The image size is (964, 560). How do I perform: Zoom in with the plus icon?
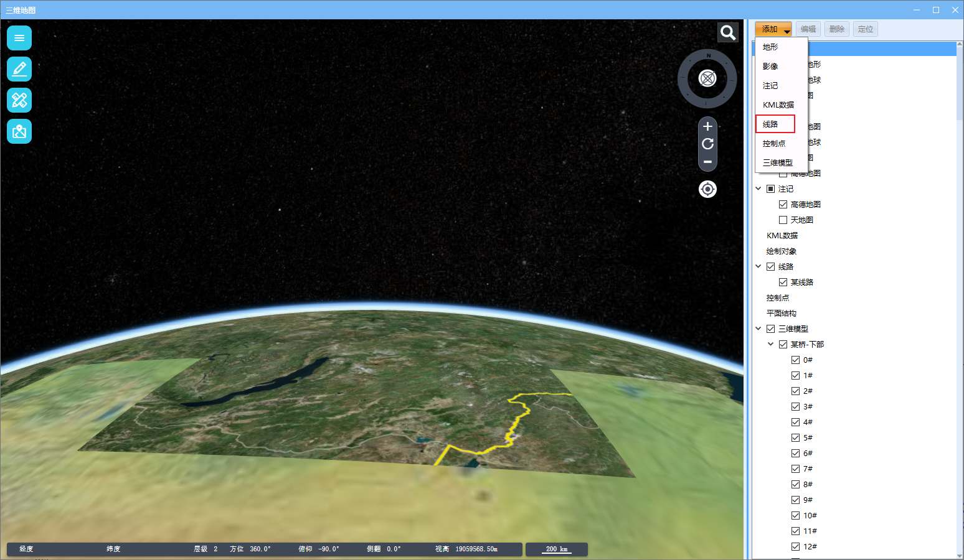pos(707,126)
